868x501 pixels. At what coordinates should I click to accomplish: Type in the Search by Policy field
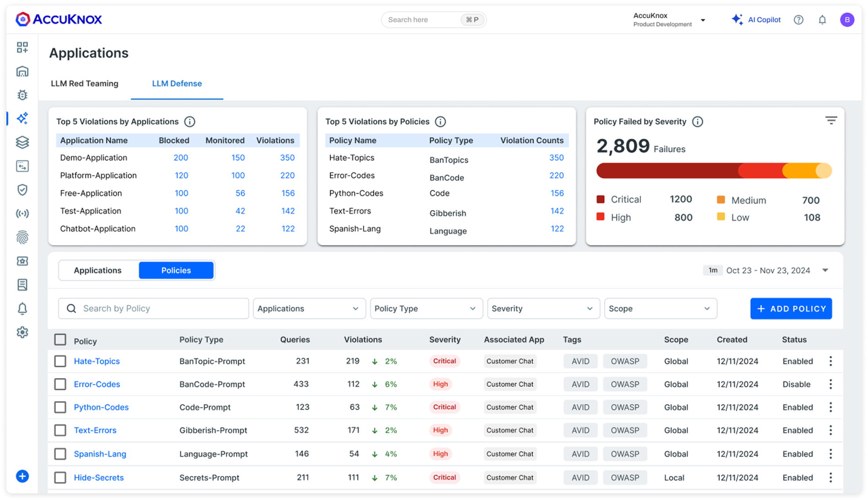point(153,308)
